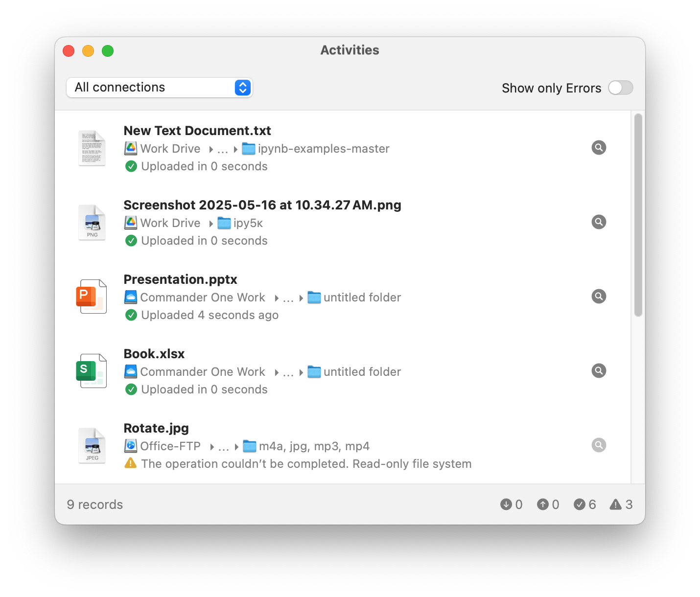The image size is (700, 597).
Task: Click the Uploaded 4 seconds ago status
Action: point(210,315)
